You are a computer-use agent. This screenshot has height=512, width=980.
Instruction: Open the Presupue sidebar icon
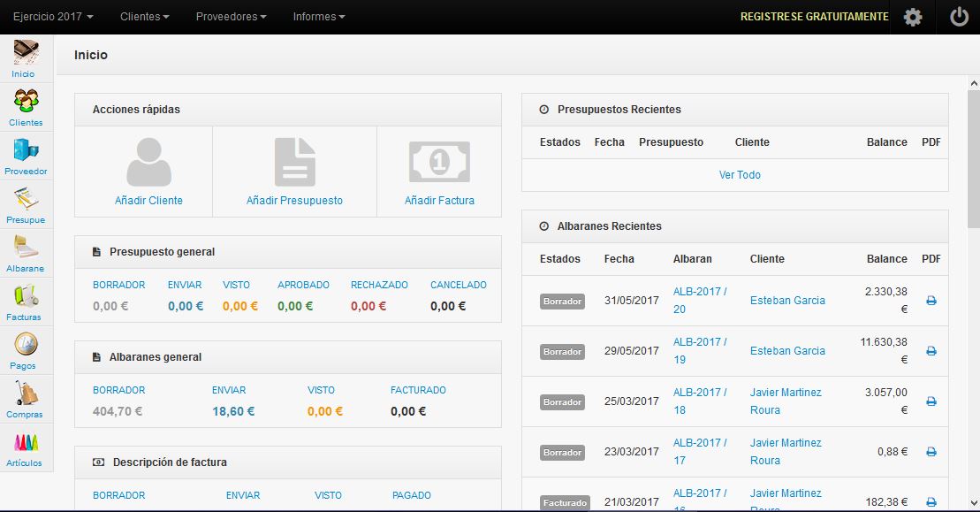coord(26,198)
